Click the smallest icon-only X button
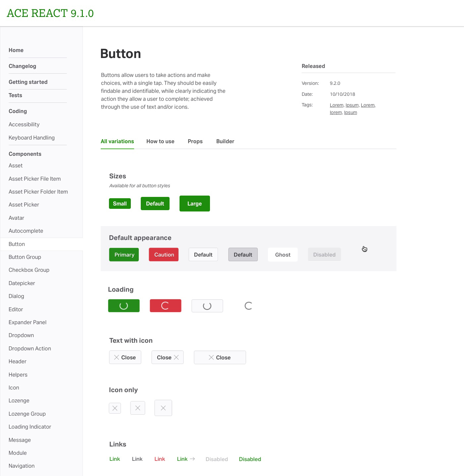 tap(115, 408)
